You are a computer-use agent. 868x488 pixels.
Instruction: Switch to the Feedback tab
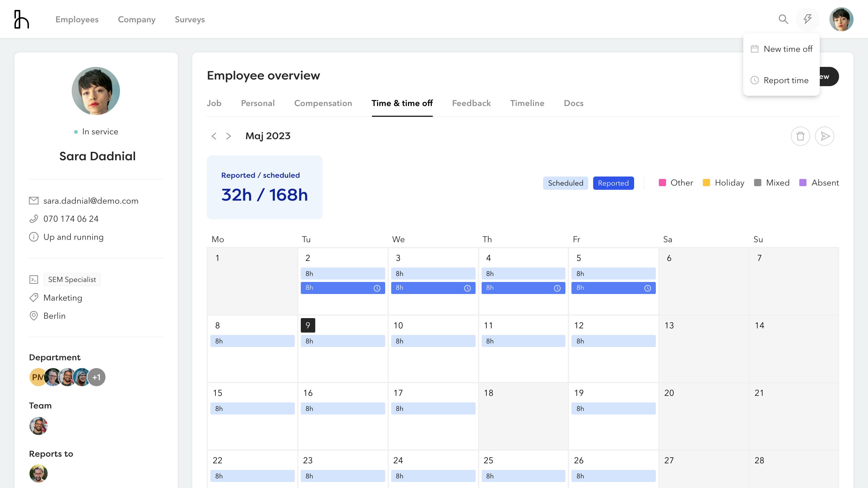pos(471,103)
